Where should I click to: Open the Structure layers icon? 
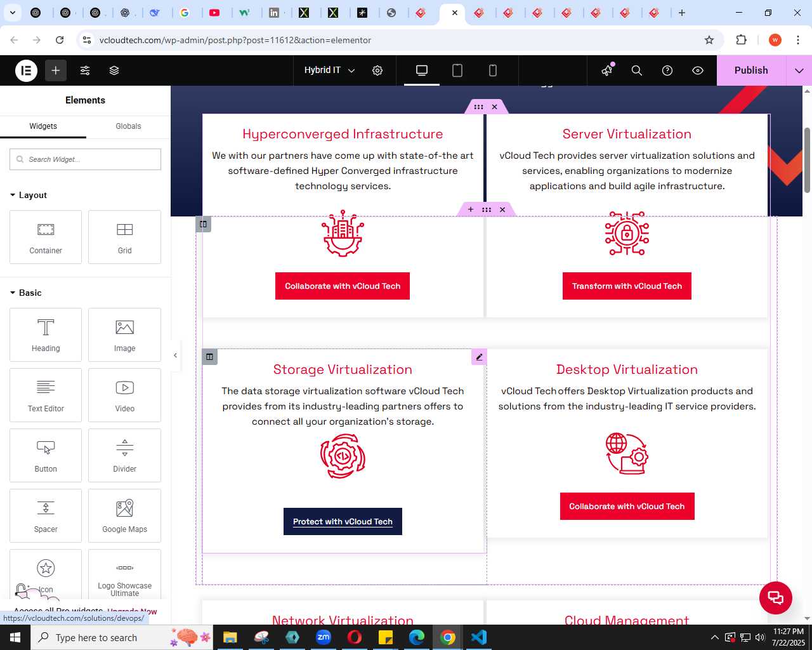click(x=114, y=70)
